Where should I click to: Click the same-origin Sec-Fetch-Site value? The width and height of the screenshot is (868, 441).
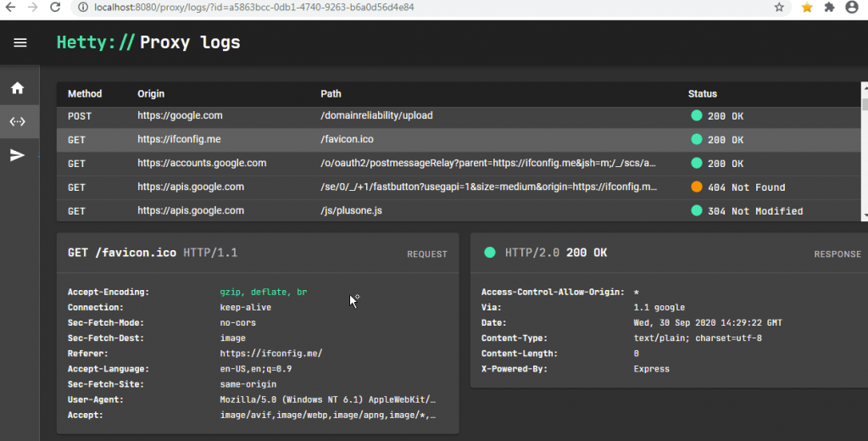click(248, 384)
